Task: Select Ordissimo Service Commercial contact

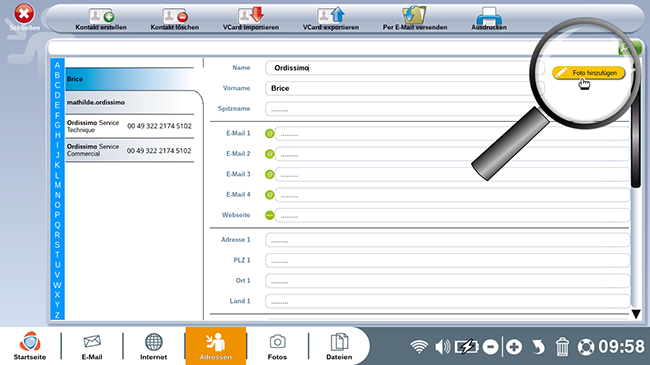Action: click(130, 150)
